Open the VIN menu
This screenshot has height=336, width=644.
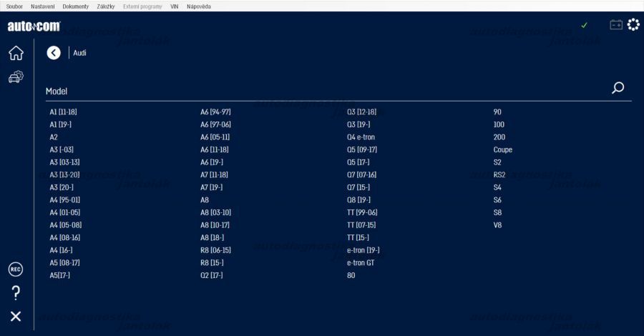pos(174,6)
